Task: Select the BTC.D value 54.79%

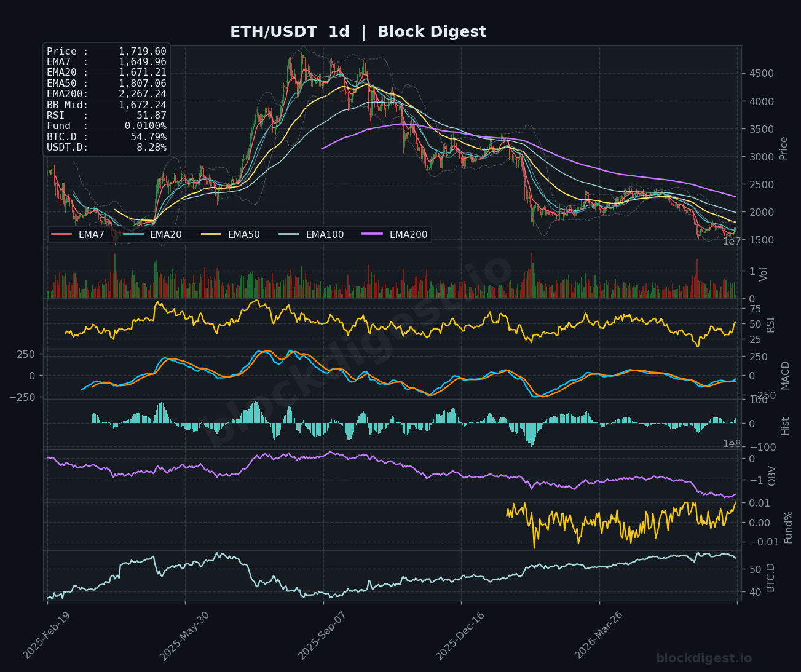Action: click(148, 137)
